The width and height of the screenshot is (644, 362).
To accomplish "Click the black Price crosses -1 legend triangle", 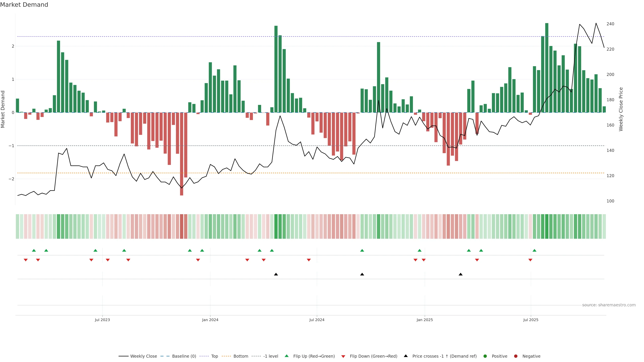I will pyautogui.click(x=406, y=356).
